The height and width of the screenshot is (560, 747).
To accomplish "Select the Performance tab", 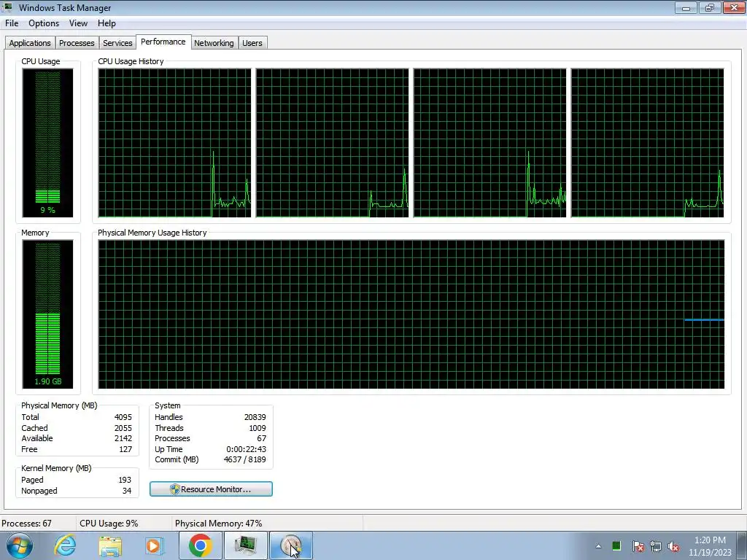I will 163,42.
